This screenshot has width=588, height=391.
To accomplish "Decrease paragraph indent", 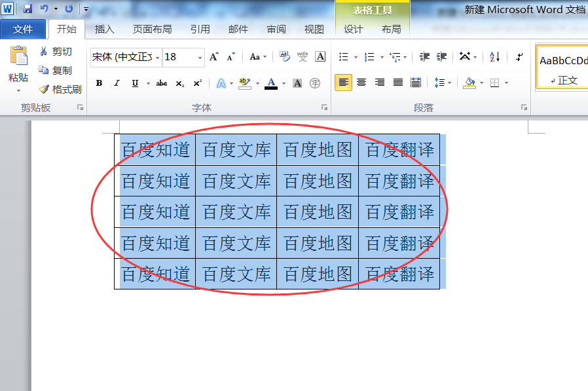I will pyautogui.click(x=424, y=57).
